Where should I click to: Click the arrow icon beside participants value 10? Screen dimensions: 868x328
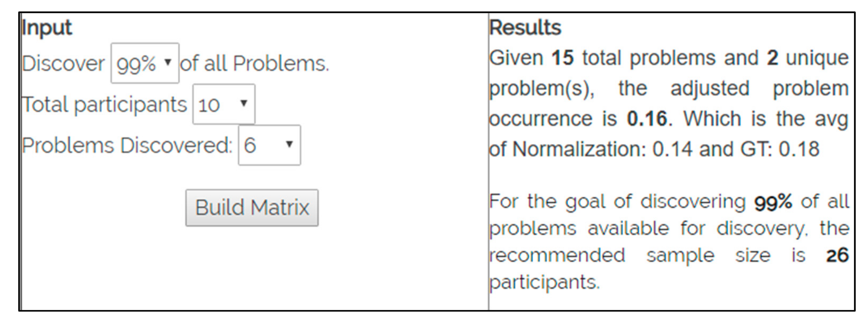(244, 103)
